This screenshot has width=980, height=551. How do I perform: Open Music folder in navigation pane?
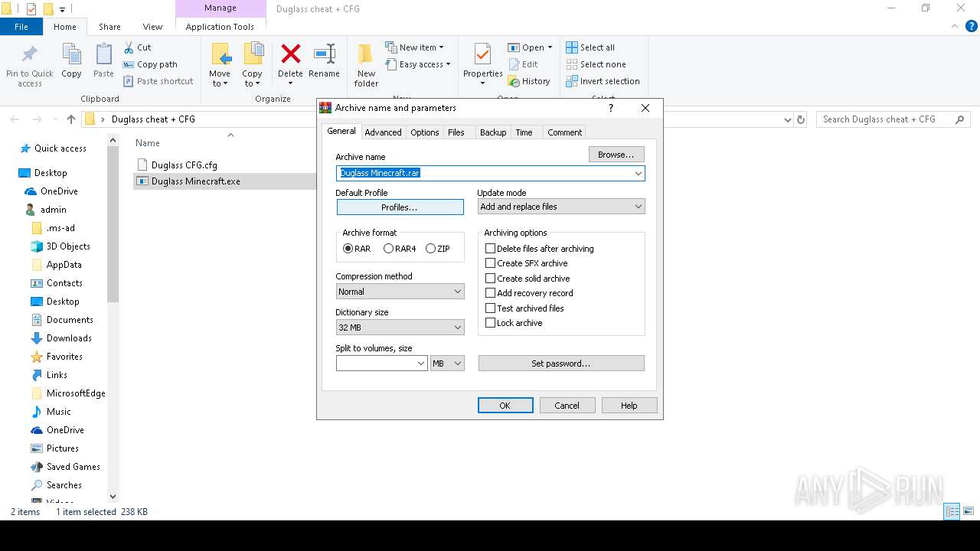click(58, 412)
